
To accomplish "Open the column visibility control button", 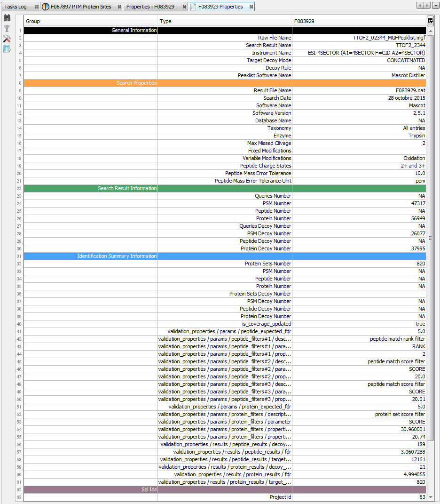I will (431, 21).
